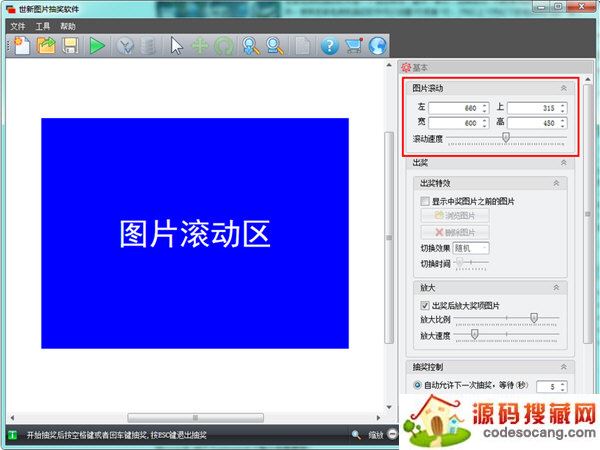Collapse the 抽奖控制 section
This screenshot has width=600, height=450.
pyautogui.click(x=564, y=367)
